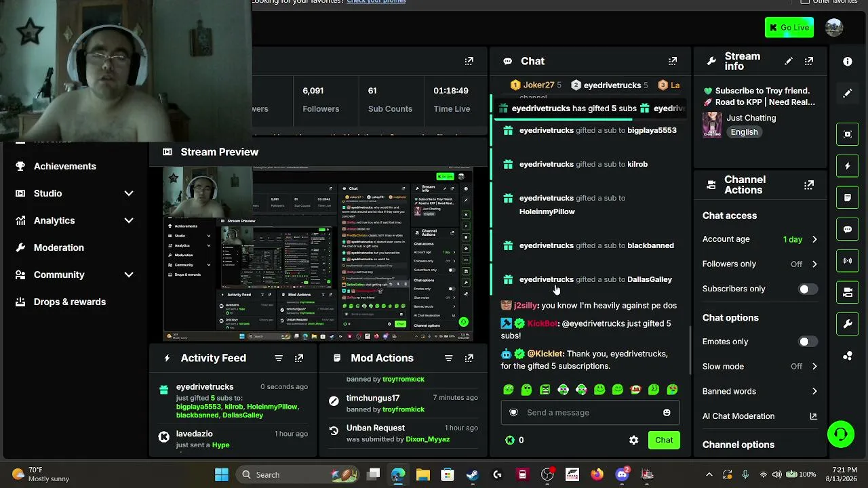This screenshot has height=488, width=868.
Task: Edit Stream info with the pencil icon
Action: coord(789,61)
